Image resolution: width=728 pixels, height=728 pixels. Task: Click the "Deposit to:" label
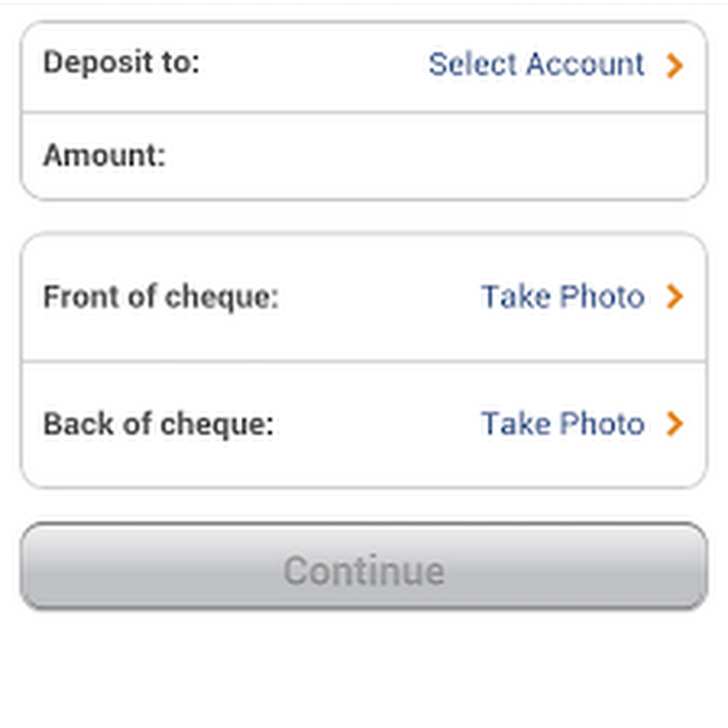(121, 63)
